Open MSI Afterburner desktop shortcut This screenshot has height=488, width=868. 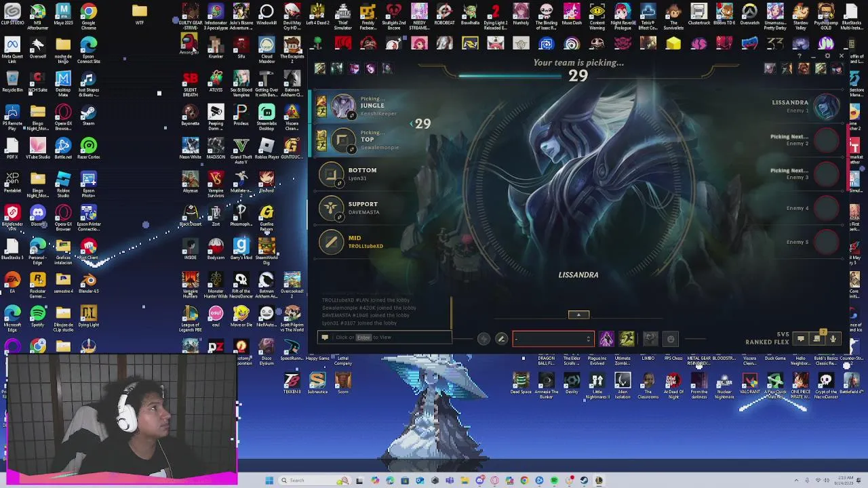38,16
